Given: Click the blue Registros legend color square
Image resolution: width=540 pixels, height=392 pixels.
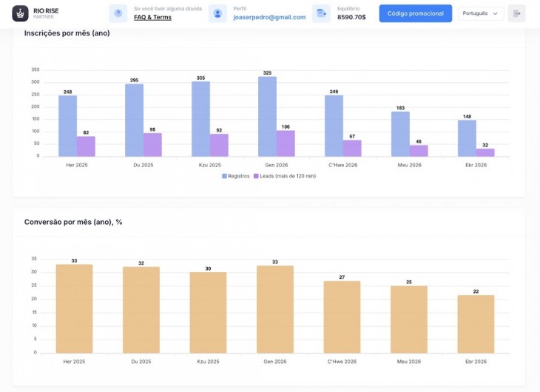Looking at the screenshot, I should tap(225, 176).
